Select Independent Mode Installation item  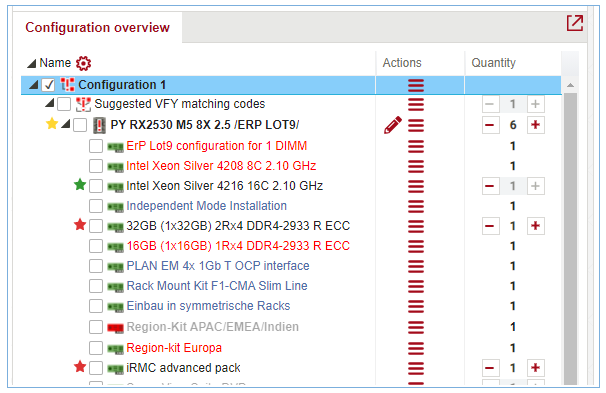coord(207,206)
